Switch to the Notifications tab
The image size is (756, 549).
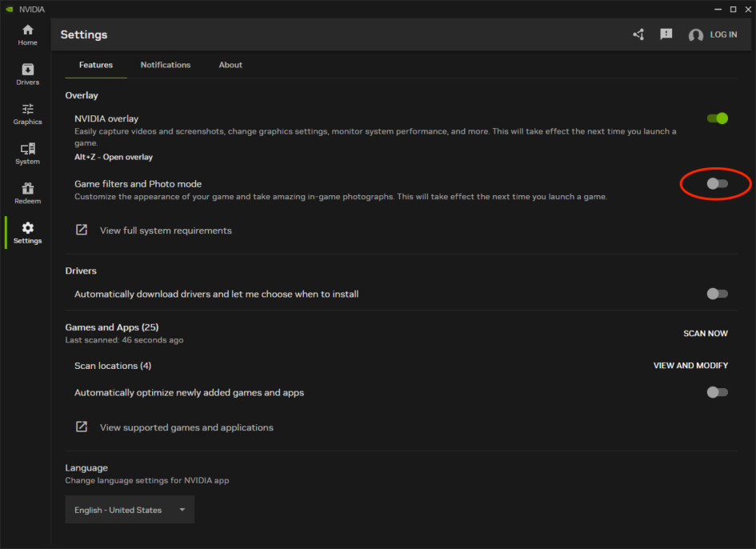pos(166,65)
